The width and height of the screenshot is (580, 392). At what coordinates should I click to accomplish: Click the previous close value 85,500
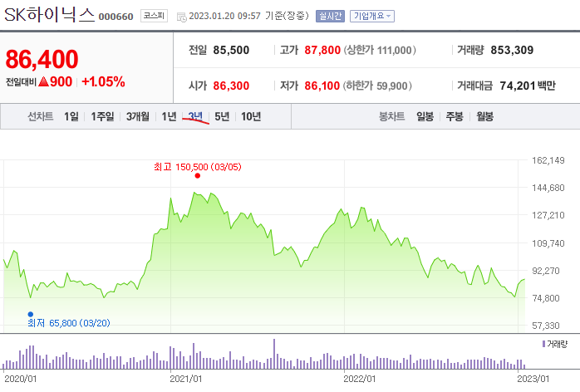[x=231, y=50]
